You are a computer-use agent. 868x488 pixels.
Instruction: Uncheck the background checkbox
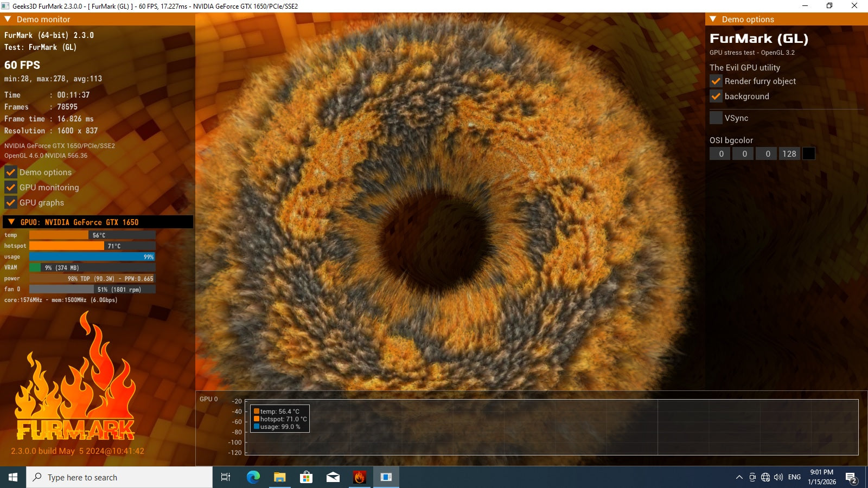pos(716,97)
